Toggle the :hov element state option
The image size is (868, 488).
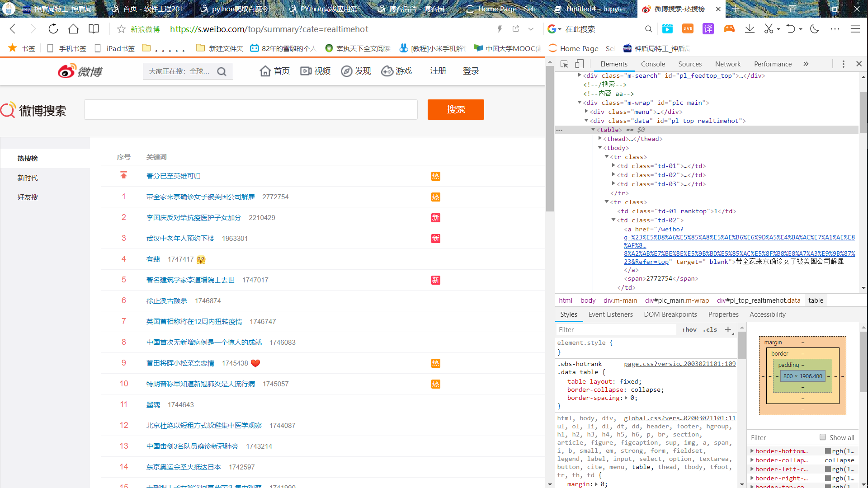[x=689, y=330]
